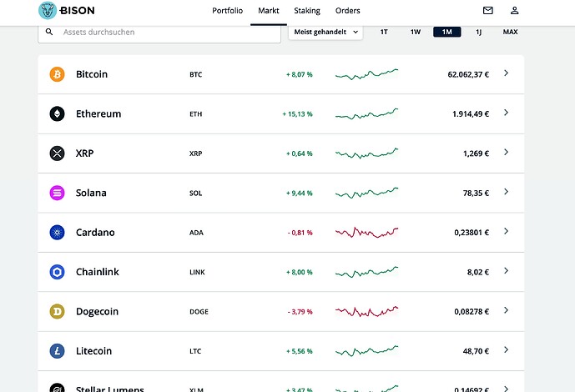Open the user account icon
Viewport: 575px width, 392px height.
(514, 10)
